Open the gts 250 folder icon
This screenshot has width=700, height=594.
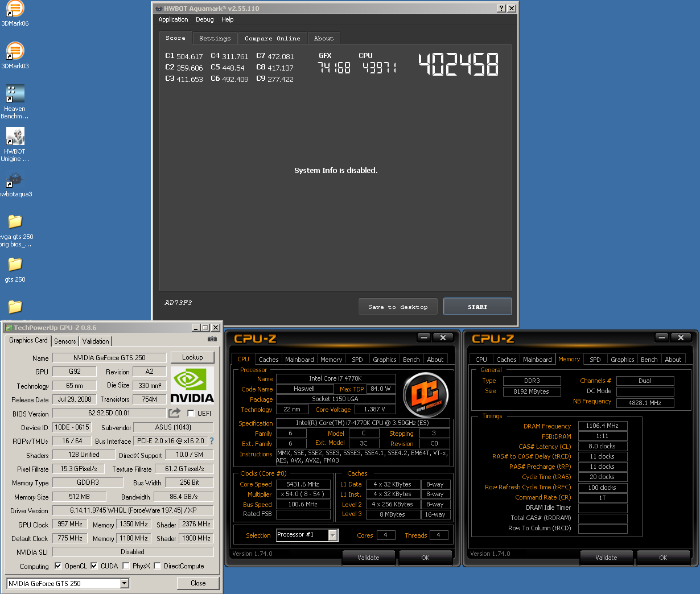pos(15,269)
